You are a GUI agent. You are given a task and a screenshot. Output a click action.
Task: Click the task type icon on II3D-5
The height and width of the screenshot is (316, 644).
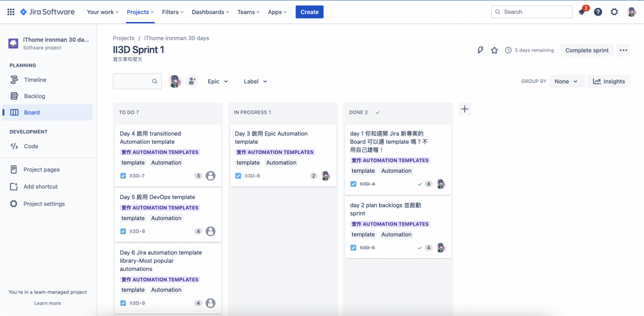(353, 248)
